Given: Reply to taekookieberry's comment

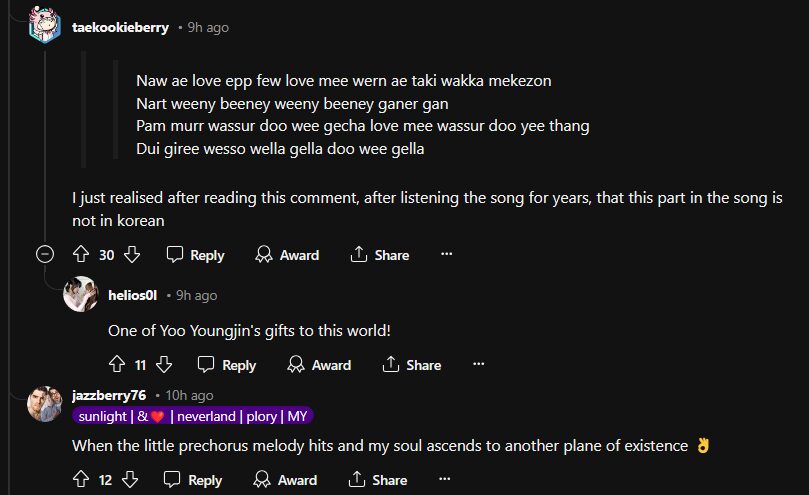Looking at the screenshot, I should tap(195, 255).
